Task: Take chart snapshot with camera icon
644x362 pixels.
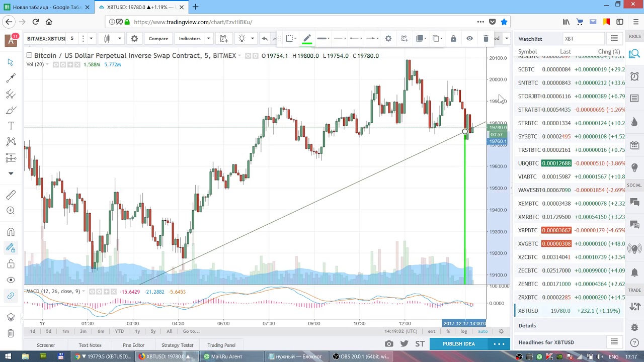Action: [x=389, y=344]
